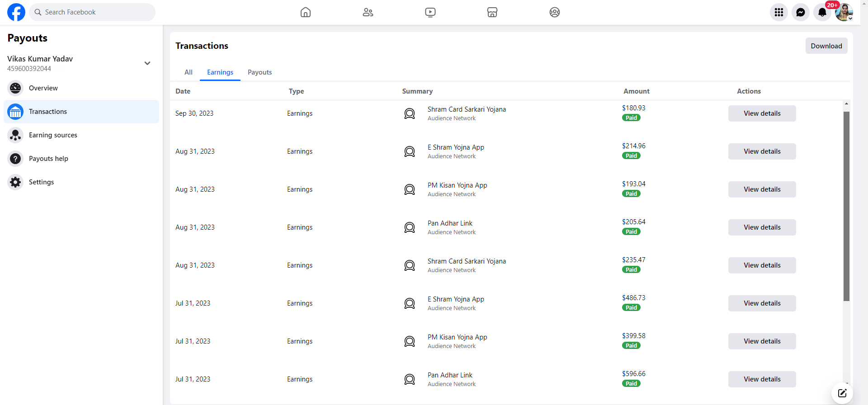Image resolution: width=868 pixels, height=405 pixels.
Task: Open the profile picture account menu
Action: pyautogui.click(x=844, y=12)
